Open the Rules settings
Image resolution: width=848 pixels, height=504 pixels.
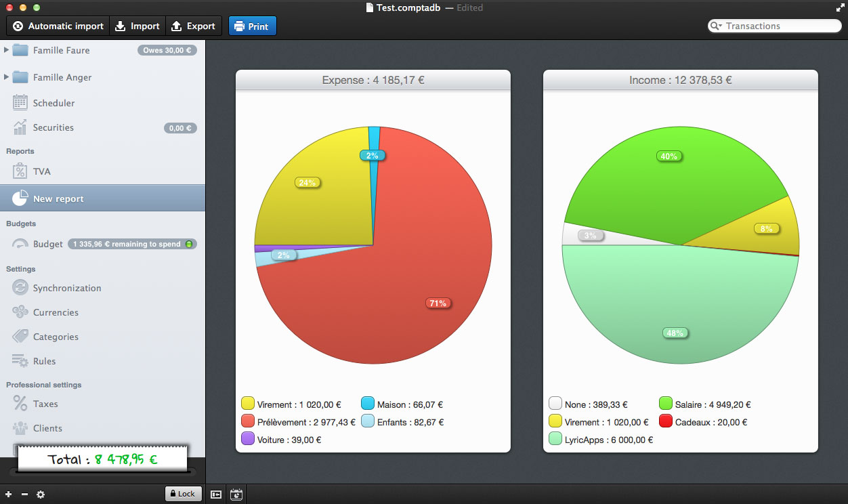point(44,361)
